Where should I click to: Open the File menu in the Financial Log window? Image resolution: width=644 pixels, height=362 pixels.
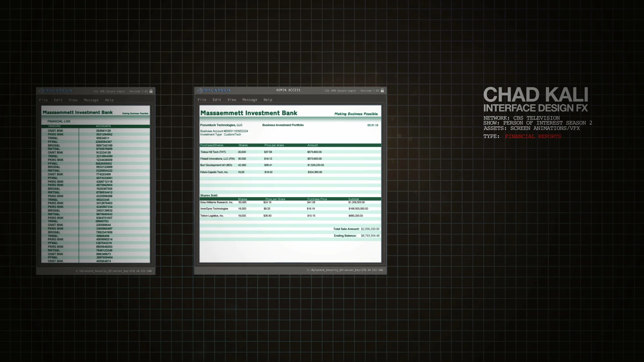coord(43,100)
